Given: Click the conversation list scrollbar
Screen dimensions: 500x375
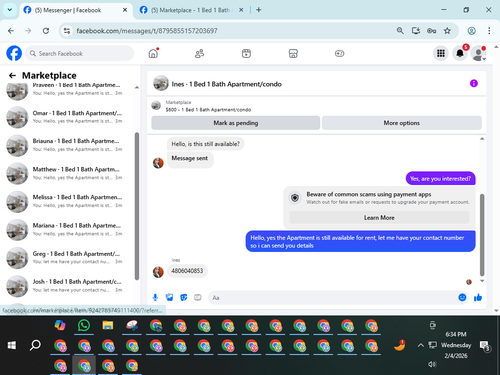Looking at the screenshot, I should (x=137, y=206).
